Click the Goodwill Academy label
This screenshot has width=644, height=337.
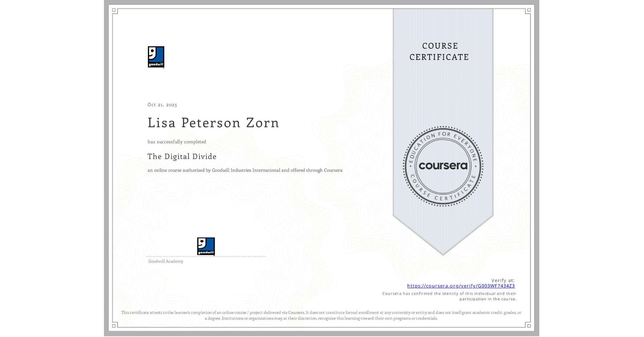pos(166,261)
